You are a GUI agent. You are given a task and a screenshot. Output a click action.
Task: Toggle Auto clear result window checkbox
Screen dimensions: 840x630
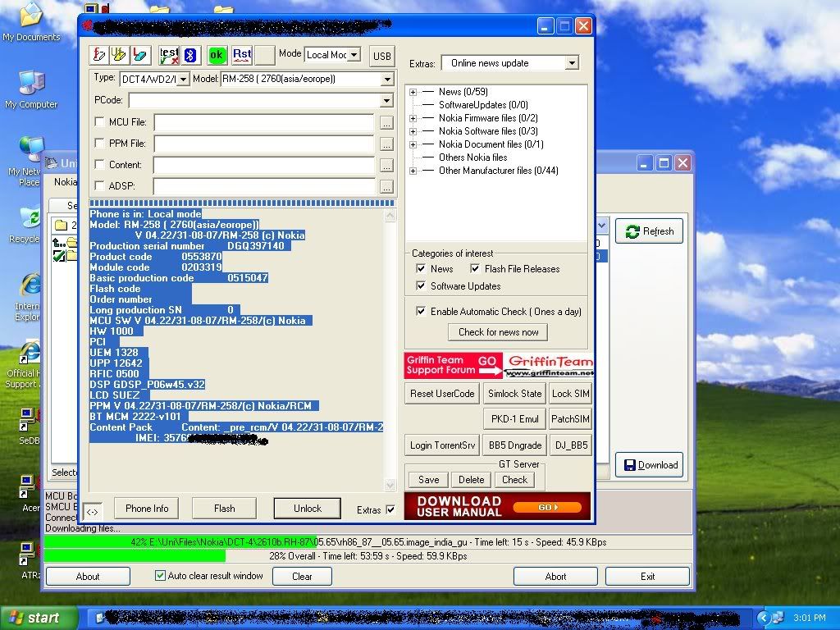(x=160, y=575)
